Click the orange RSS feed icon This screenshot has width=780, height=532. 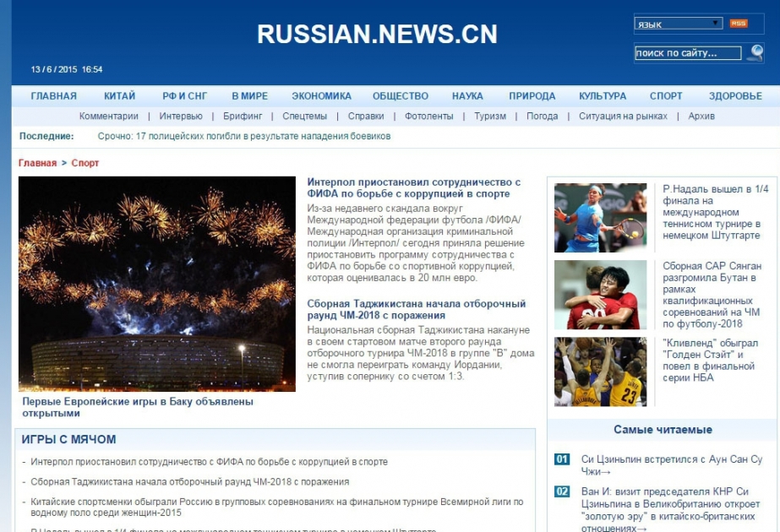tap(739, 24)
